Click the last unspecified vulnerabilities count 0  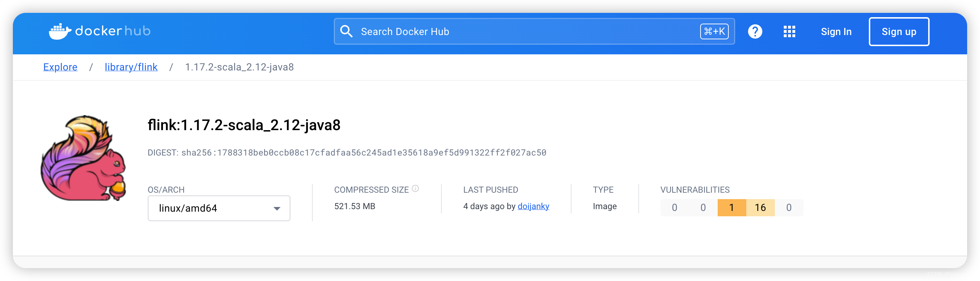point(789,207)
